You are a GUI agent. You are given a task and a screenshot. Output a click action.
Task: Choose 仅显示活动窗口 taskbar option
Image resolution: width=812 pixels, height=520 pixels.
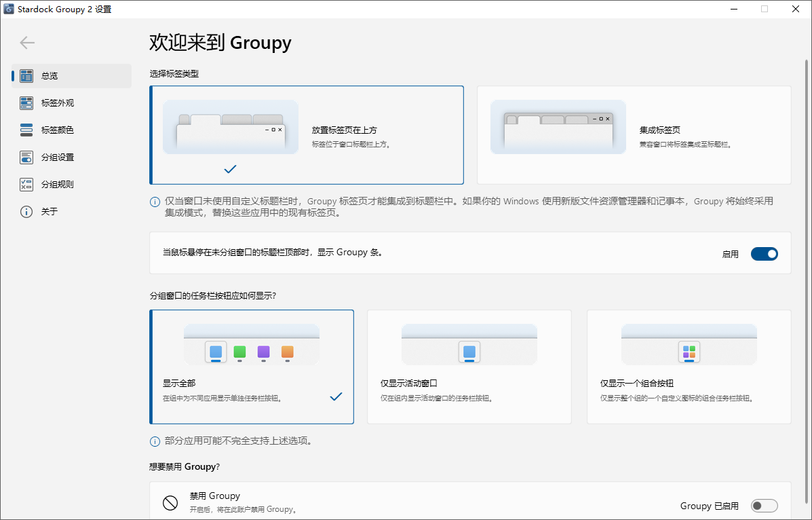(469, 367)
